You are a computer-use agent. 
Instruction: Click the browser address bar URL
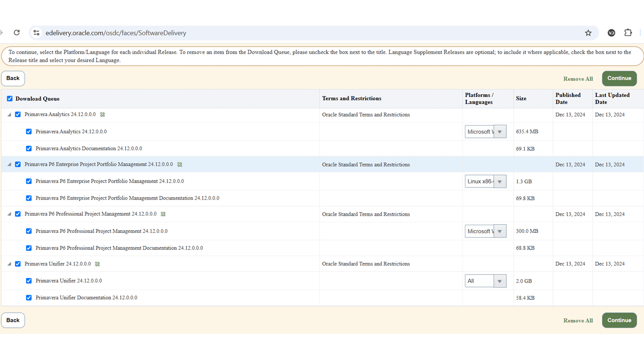point(116,33)
